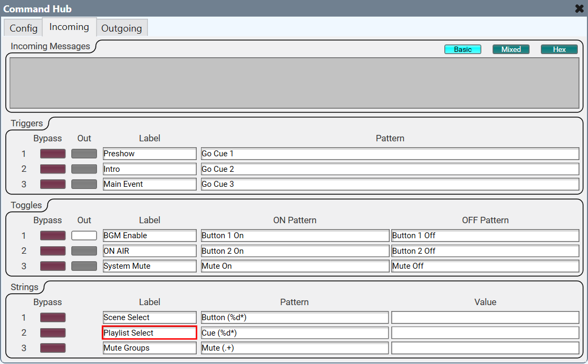The width and height of the screenshot is (588, 364).
Task: Edit the Playlist Select label field
Action: pyautogui.click(x=150, y=333)
